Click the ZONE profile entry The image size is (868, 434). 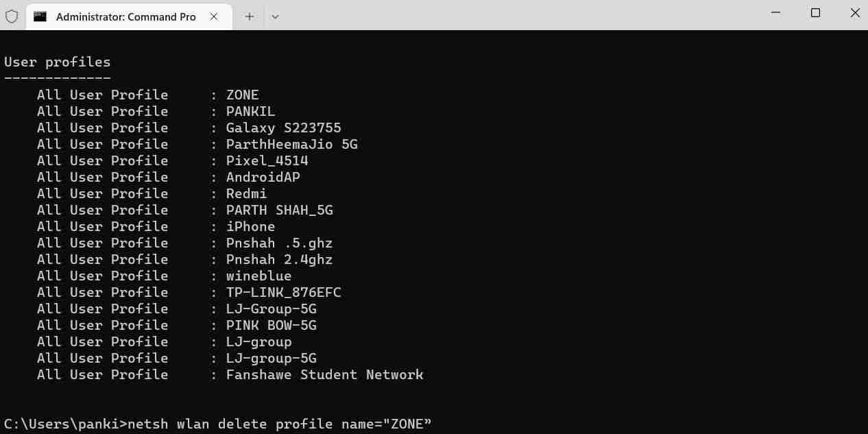click(241, 95)
